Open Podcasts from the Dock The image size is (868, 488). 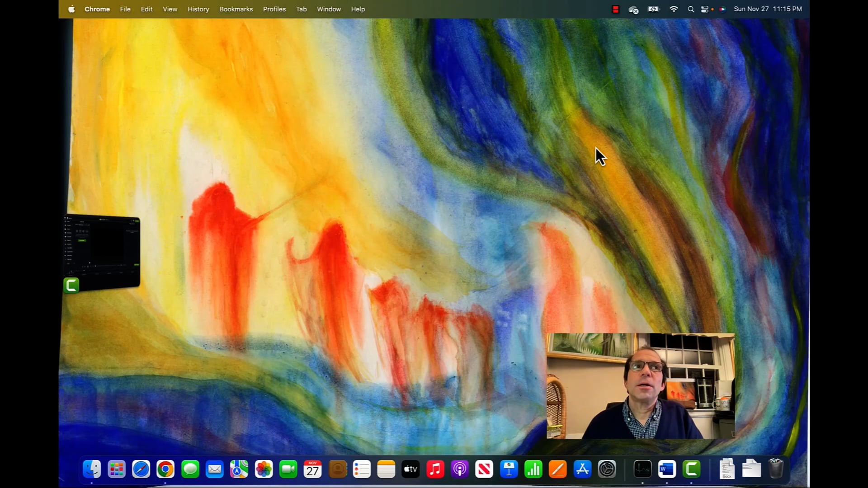tap(460, 469)
